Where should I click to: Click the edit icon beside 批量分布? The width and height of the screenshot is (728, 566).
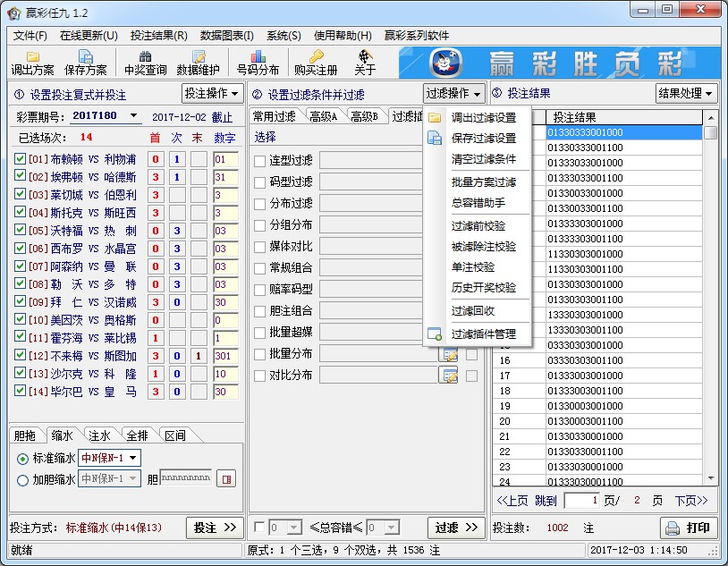pyautogui.click(x=450, y=354)
